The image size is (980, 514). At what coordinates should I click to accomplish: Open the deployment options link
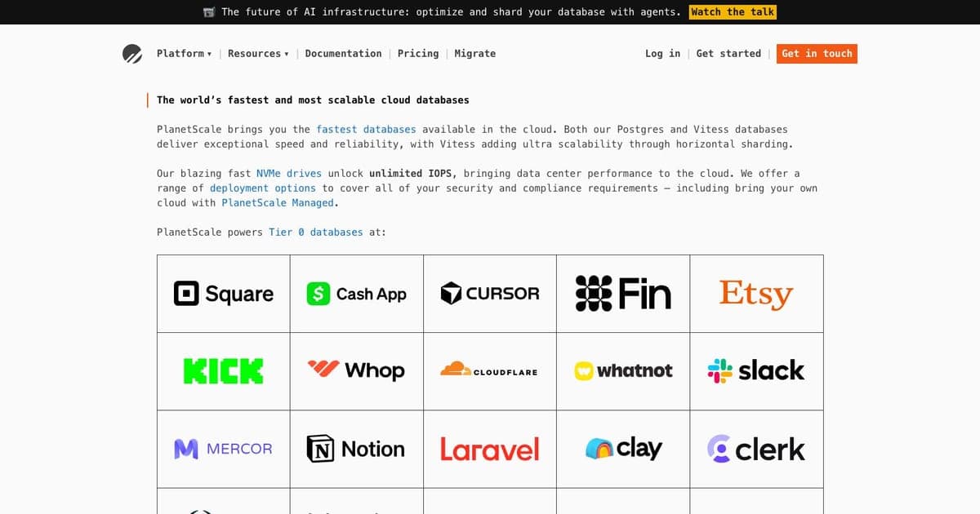[x=262, y=188]
